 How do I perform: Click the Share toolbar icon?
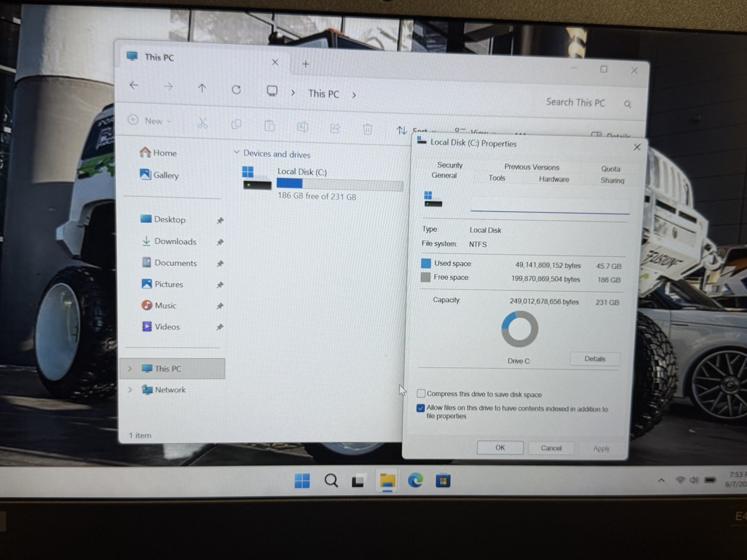[335, 128]
